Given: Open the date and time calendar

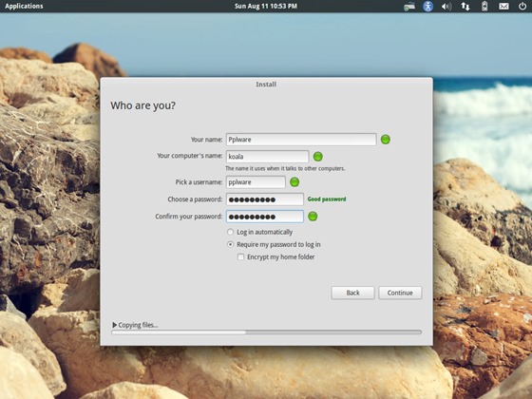Looking at the screenshot, I should 266,6.
